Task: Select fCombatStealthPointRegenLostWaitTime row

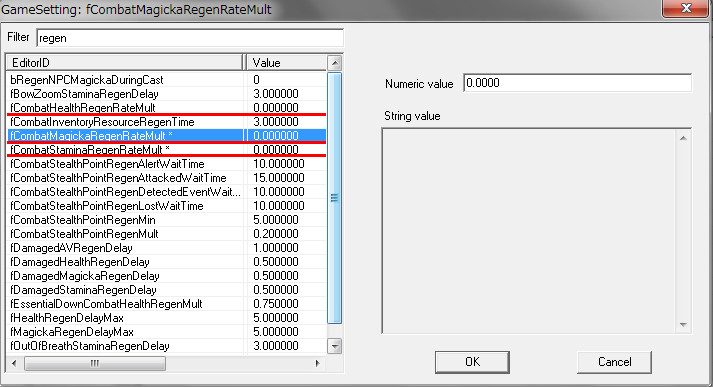Action: pyautogui.click(x=166, y=206)
